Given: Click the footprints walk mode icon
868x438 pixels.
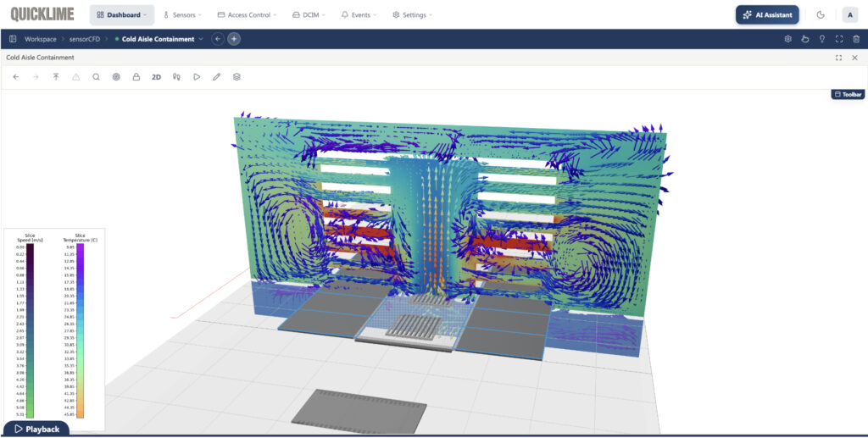Looking at the screenshot, I should click(176, 77).
